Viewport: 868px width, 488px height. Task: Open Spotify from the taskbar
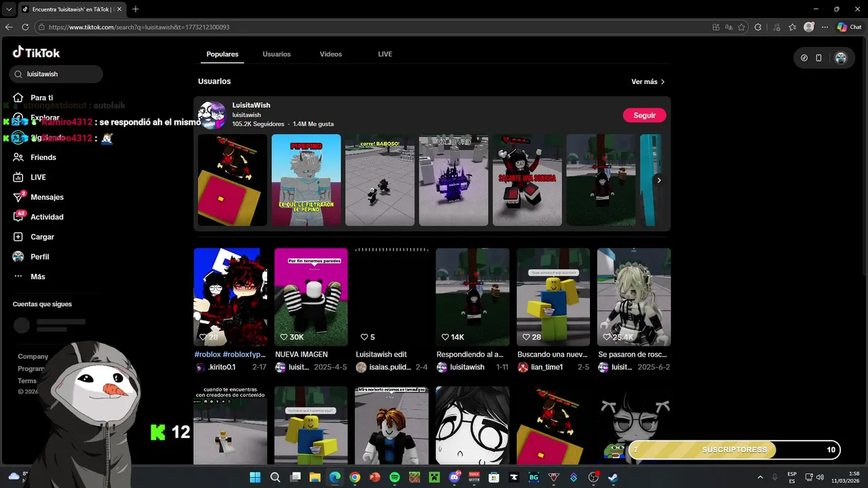point(395,477)
